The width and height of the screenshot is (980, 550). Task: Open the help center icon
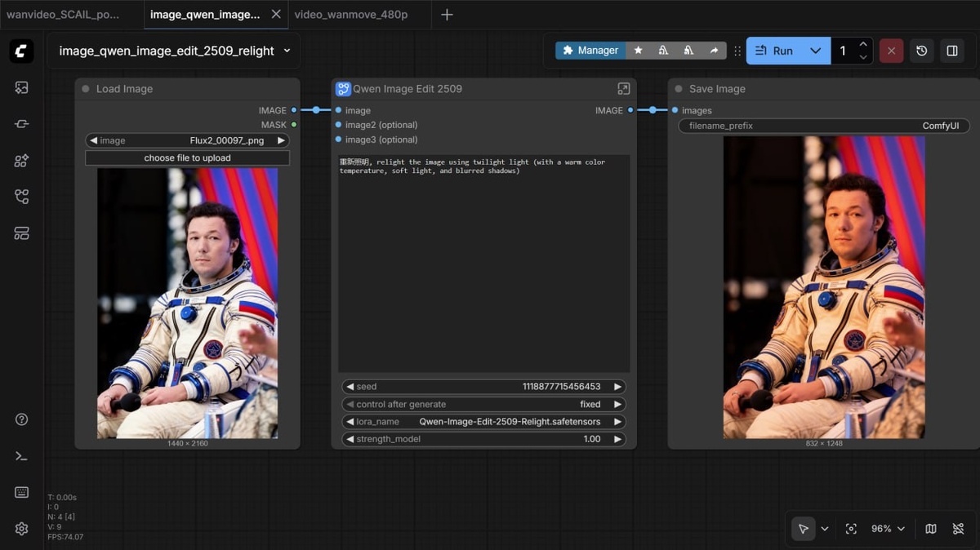22,419
